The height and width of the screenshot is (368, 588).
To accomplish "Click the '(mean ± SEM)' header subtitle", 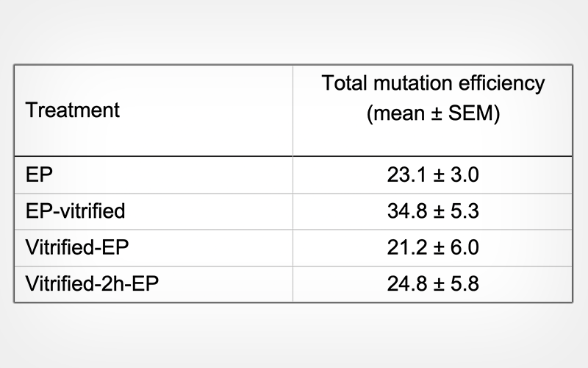I will pyautogui.click(x=433, y=114).
